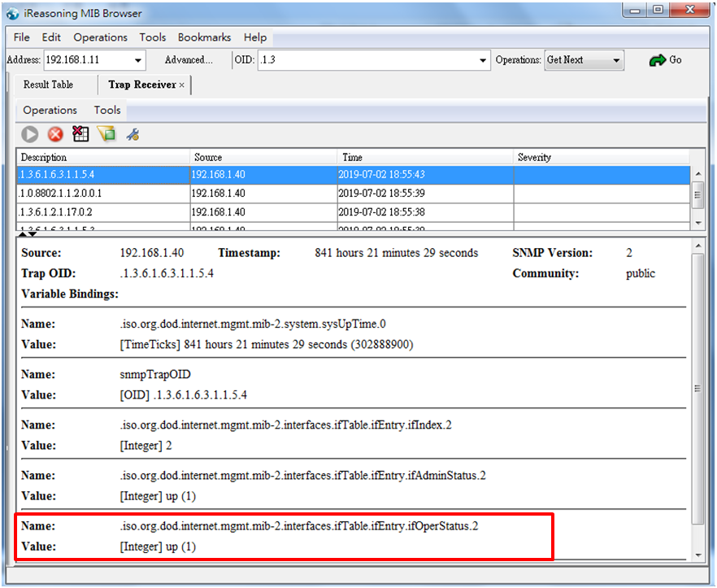Open trap receiver options wrench icon
Viewport: 717px width, 588px height.
coord(133,134)
